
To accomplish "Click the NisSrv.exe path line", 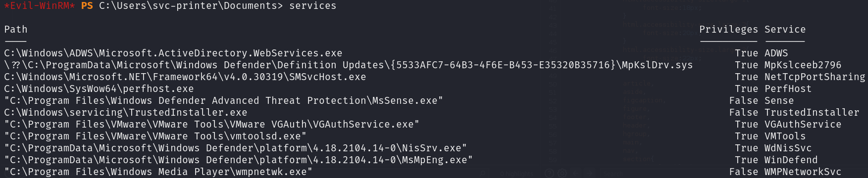I will (x=236, y=148).
